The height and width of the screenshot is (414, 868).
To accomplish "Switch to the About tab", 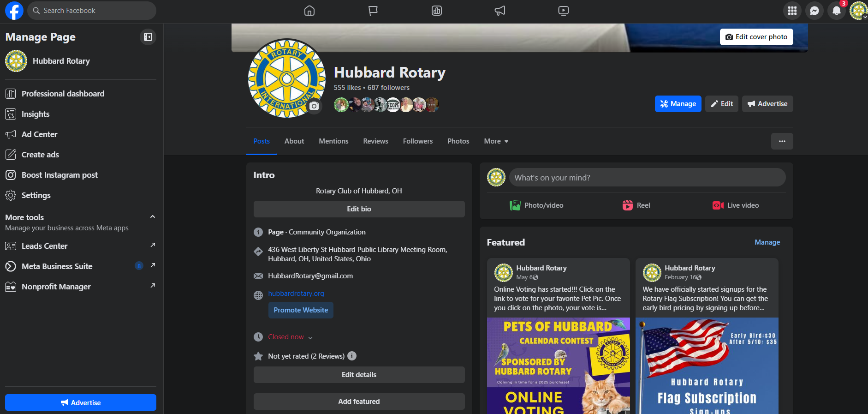I will point(294,141).
